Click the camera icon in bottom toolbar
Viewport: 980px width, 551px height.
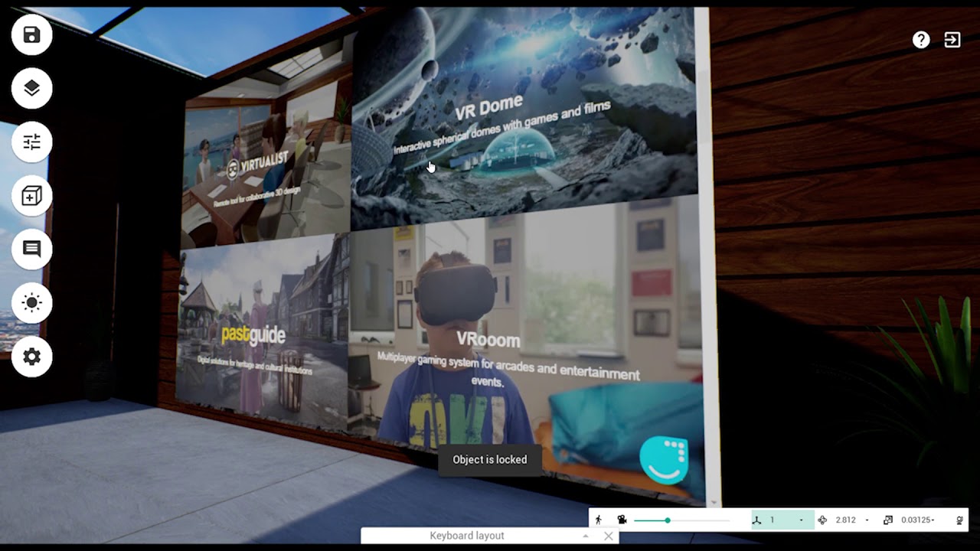(x=622, y=520)
